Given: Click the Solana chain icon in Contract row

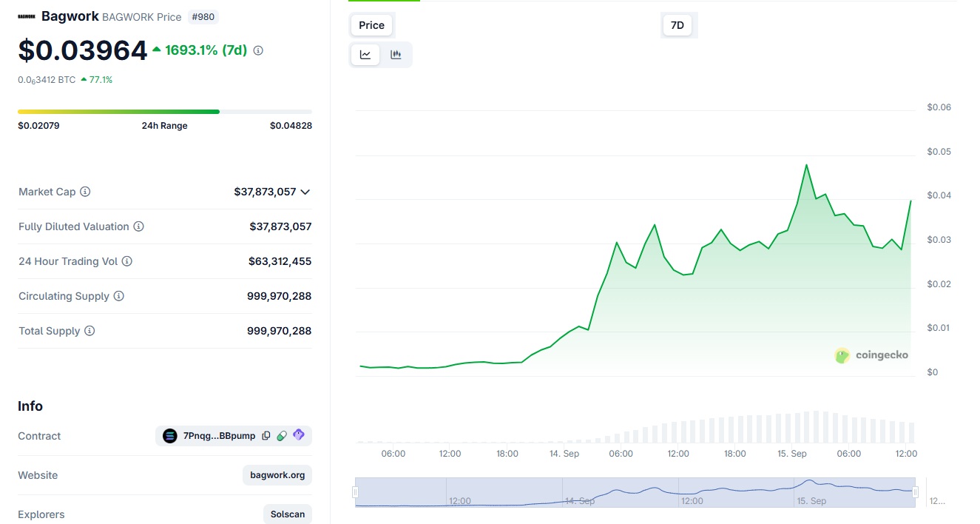Looking at the screenshot, I should [x=170, y=436].
